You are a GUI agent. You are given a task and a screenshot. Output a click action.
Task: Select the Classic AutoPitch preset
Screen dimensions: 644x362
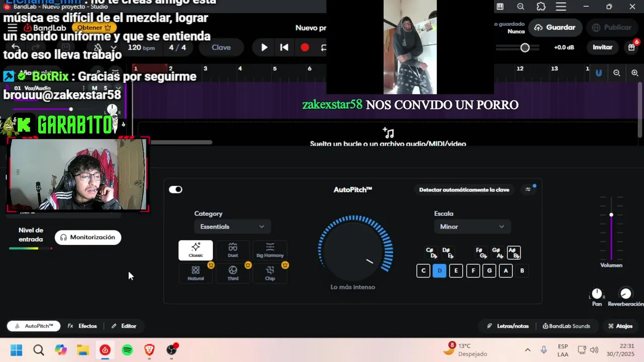[196, 250]
